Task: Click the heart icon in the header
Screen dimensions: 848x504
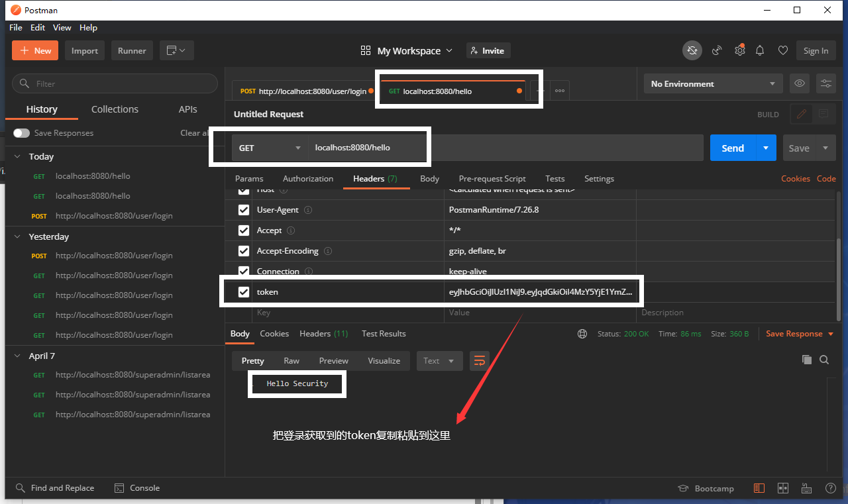Action: pyautogui.click(x=783, y=50)
